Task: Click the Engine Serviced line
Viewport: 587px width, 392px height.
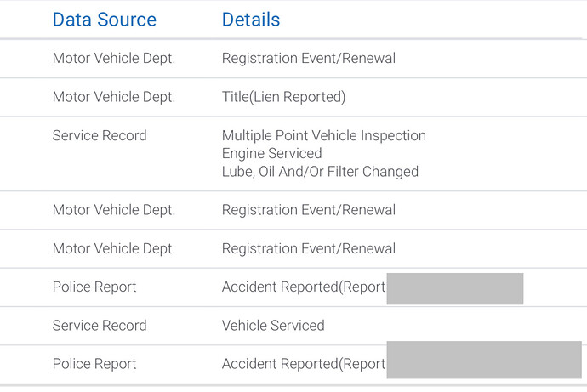Action: coord(271,153)
